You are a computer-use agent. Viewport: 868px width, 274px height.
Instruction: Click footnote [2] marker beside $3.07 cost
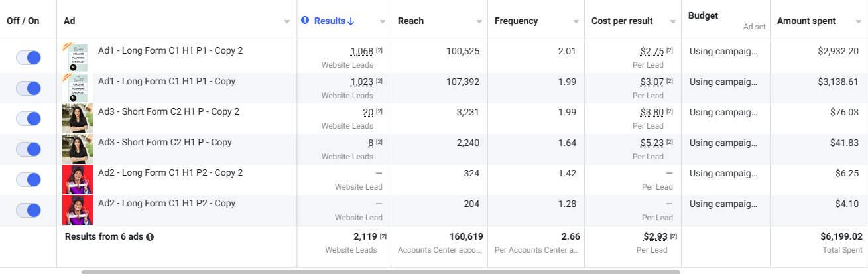coord(670,82)
